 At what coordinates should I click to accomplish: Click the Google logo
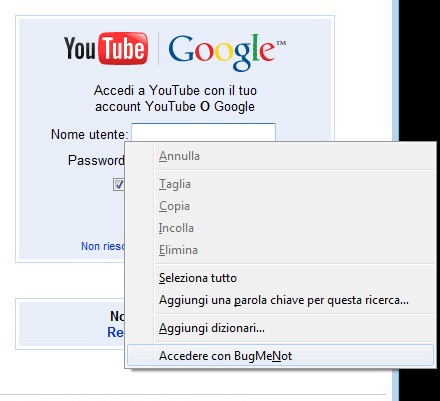click(x=227, y=53)
